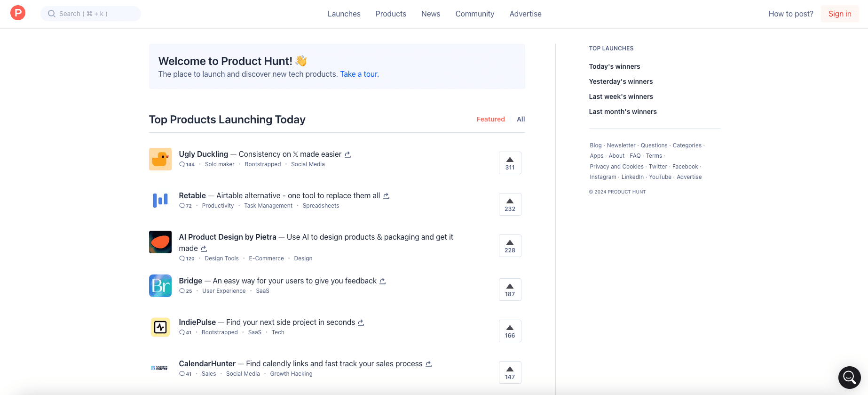Viewport: 868px width, 395px height.
Task: Open the Instagram footer link
Action: coord(603,177)
